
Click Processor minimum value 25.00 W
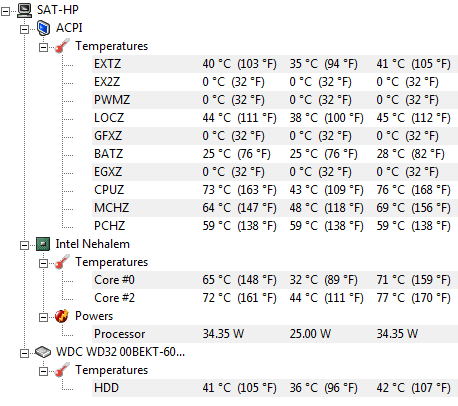pyautogui.click(x=310, y=334)
